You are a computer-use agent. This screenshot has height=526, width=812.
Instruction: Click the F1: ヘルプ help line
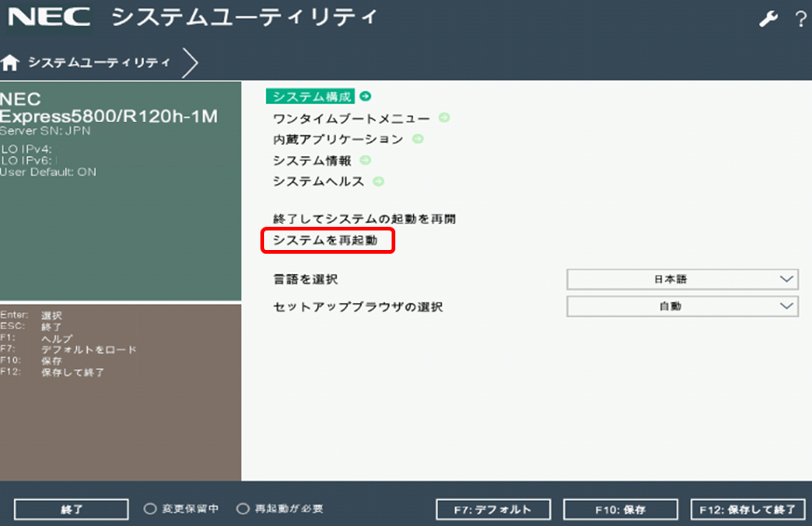(36, 338)
